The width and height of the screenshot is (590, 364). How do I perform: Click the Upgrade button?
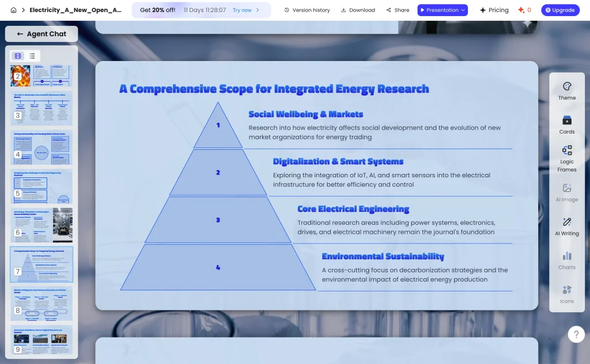point(560,10)
